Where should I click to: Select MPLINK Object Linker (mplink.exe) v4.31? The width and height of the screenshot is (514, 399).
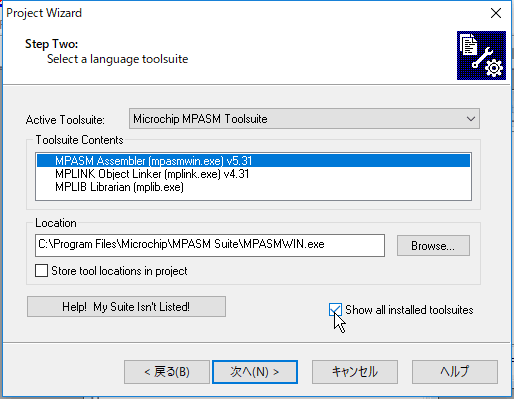(x=253, y=174)
